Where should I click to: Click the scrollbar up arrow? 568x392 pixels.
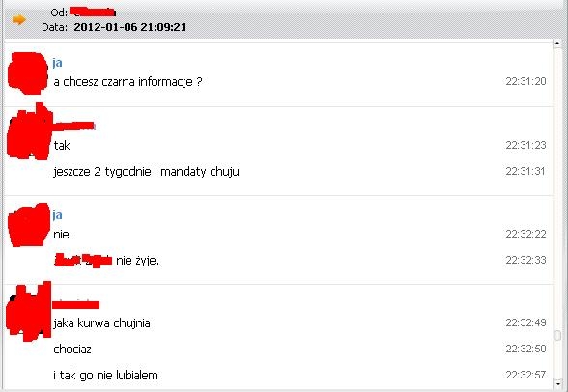pos(557,43)
